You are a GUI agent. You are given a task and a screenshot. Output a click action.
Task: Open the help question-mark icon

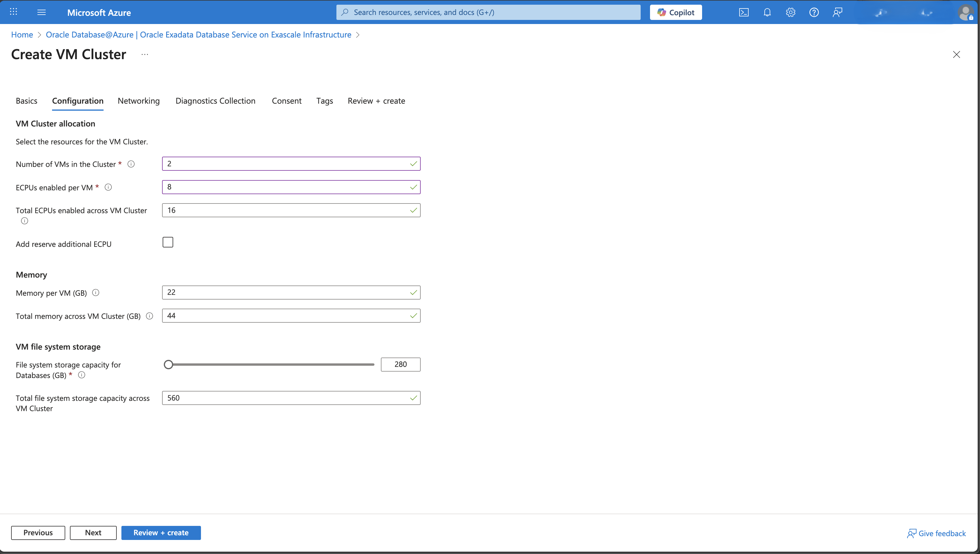click(x=814, y=12)
